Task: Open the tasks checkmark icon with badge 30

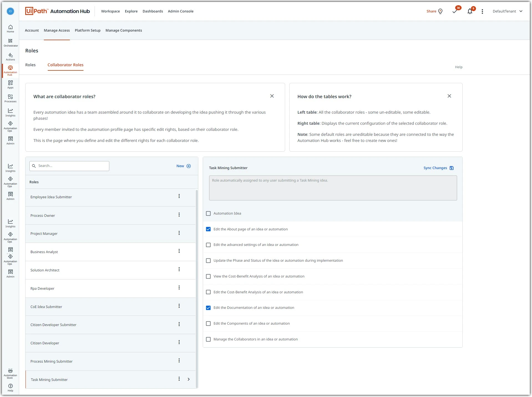Action: pyautogui.click(x=455, y=11)
